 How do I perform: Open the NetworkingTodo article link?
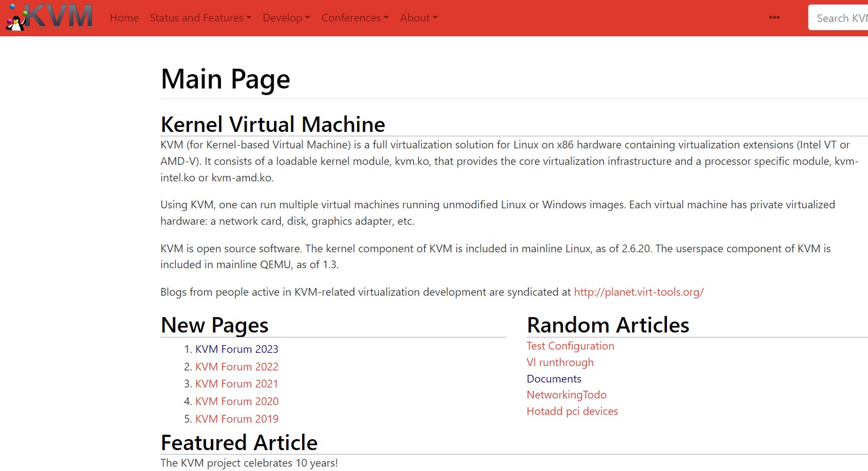566,395
